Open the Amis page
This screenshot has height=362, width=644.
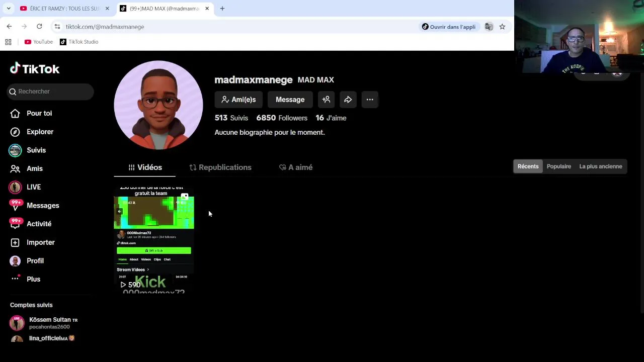pos(27,168)
